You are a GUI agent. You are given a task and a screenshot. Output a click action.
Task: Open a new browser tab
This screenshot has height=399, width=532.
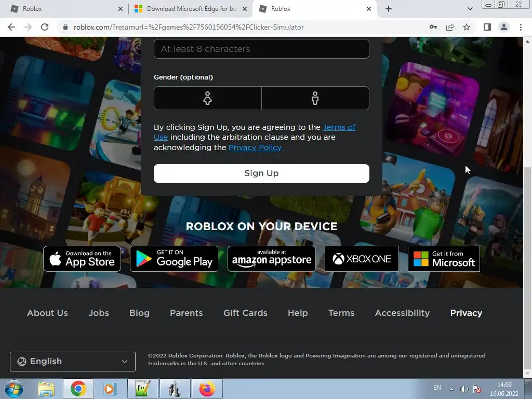(389, 9)
